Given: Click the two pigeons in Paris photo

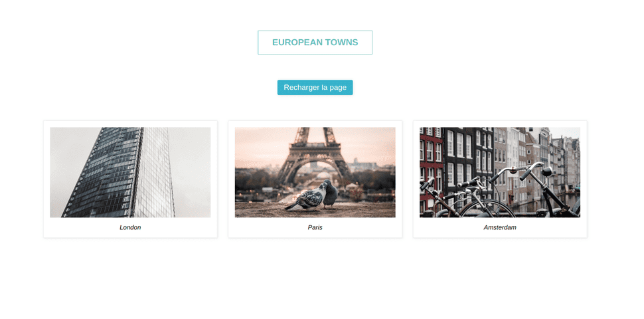Looking at the screenshot, I should coord(312,195).
